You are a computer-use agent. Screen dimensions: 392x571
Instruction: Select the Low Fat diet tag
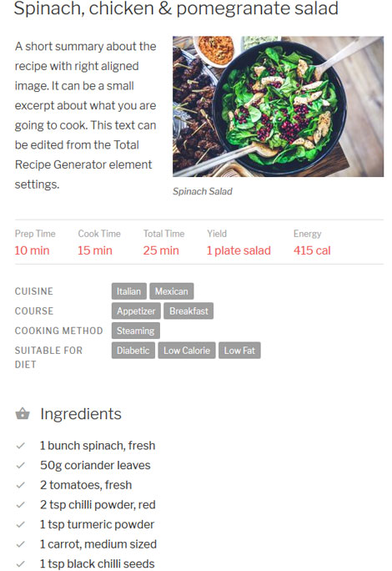pos(239,351)
